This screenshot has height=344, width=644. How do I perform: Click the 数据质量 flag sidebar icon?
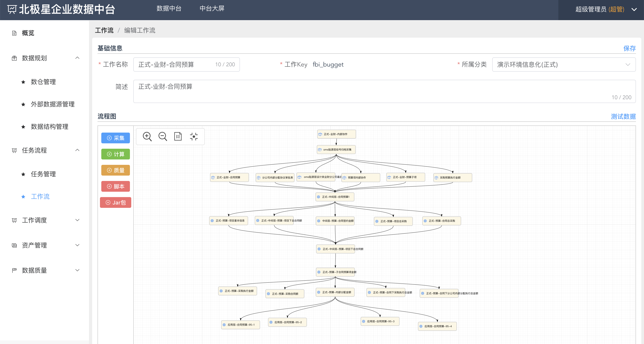tap(14, 270)
